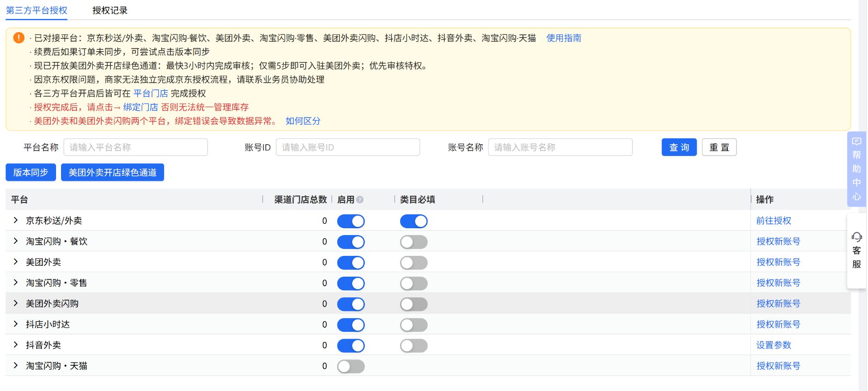The width and height of the screenshot is (868, 391).
Task: Switch to the 授权记录 tab
Action: pos(110,10)
